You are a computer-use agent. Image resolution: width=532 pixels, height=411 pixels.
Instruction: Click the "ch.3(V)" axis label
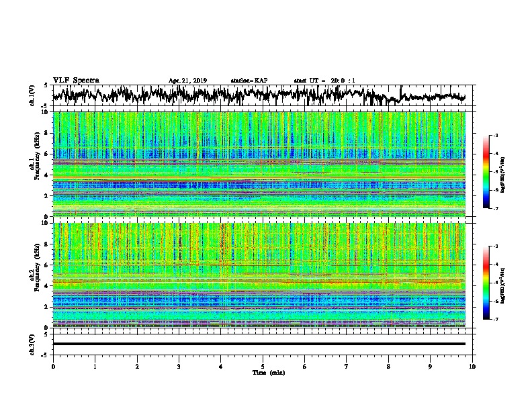(x=32, y=345)
